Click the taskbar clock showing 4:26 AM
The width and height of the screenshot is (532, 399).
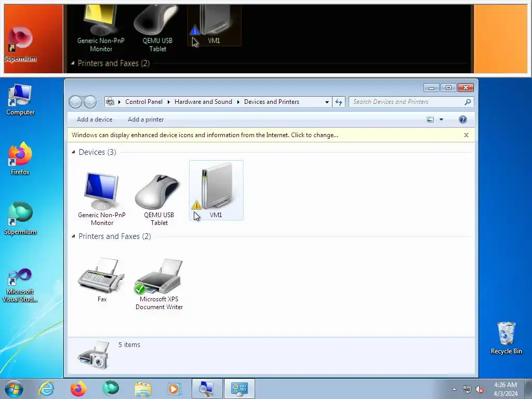coord(506,389)
